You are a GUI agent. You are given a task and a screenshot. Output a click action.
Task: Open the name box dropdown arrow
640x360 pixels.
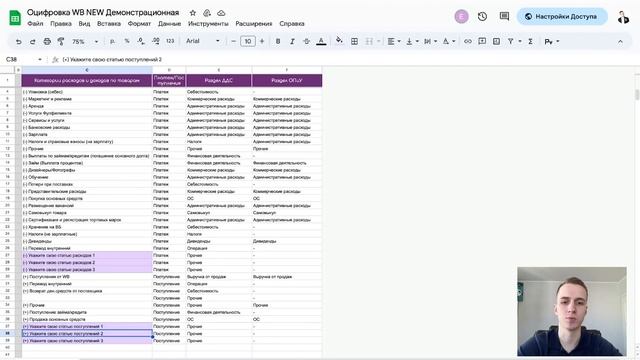[40, 60]
